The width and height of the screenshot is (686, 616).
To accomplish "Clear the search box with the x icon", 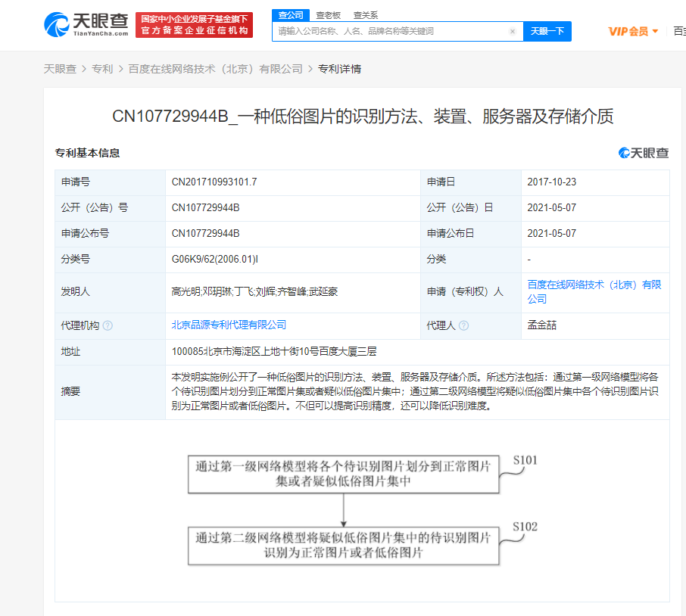I will [x=513, y=32].
